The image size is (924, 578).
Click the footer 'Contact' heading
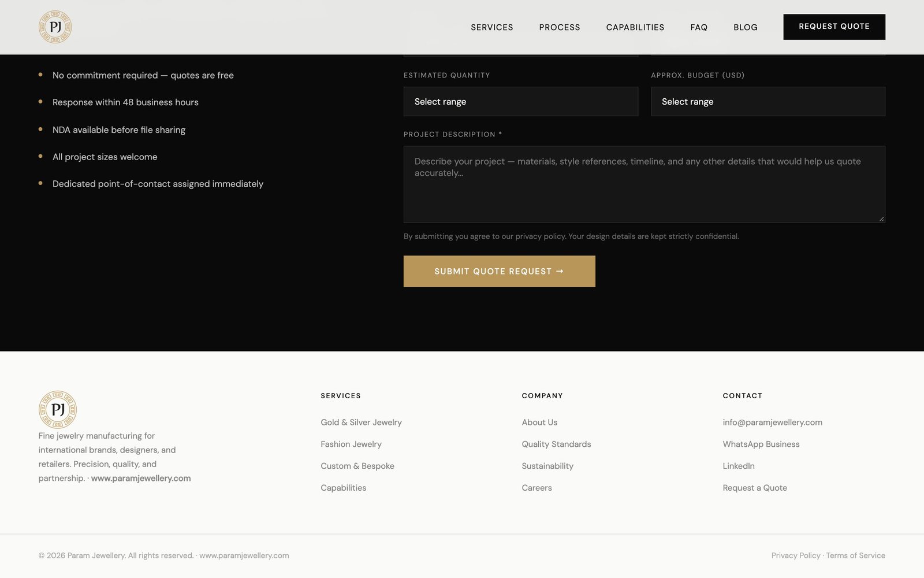(x=743, y=396)
